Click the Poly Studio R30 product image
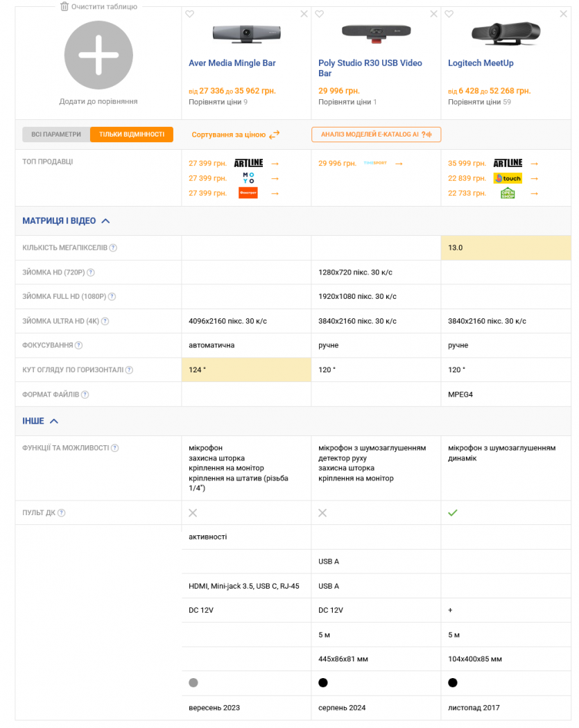 pos(376,32)
